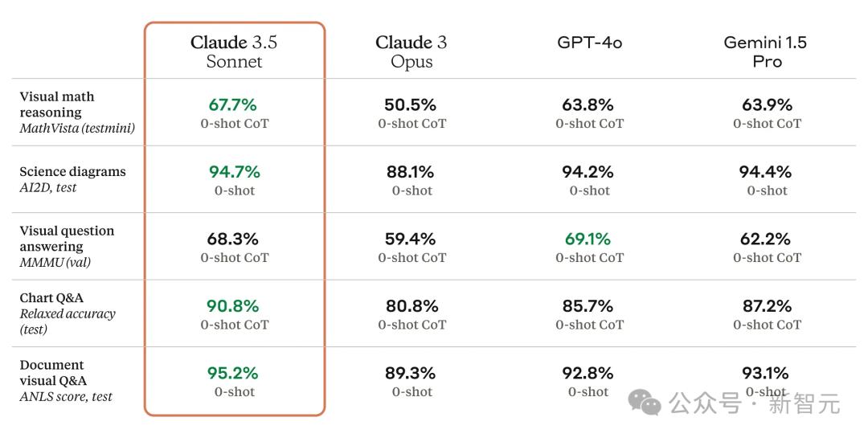Click the GPT-4o column header
The width and height of the screenshot is (868, 438).
click(589, 43)
